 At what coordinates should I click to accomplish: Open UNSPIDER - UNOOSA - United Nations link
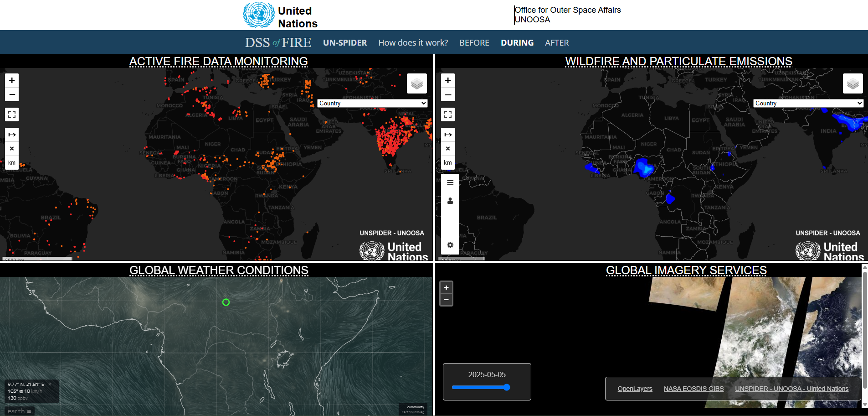click(x=792, y=389)
